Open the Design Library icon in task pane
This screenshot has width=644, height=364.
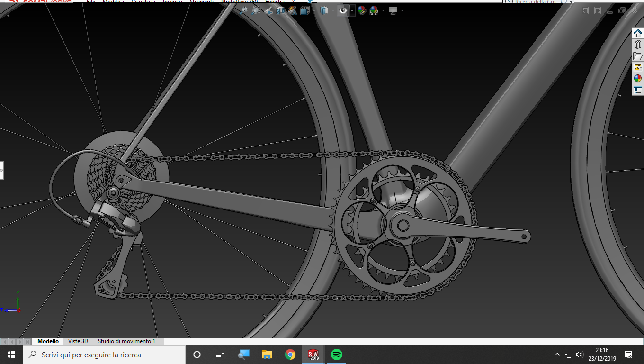pyautogui.click(x=638, y=45)
